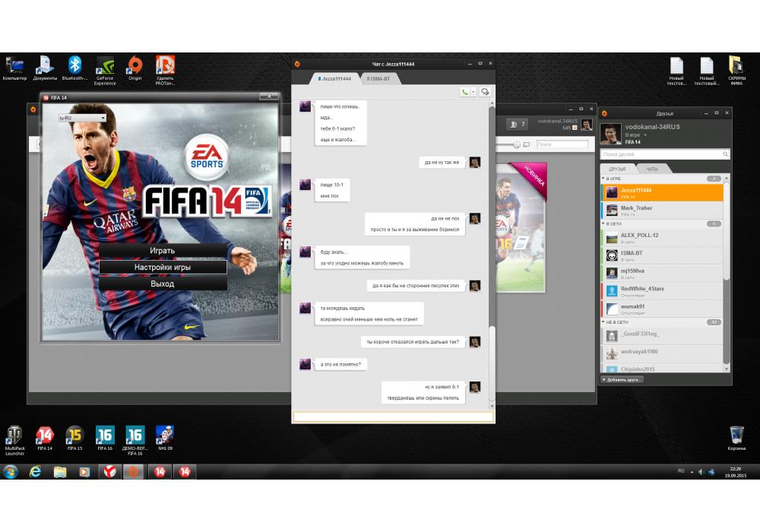Open Yandex browser from the taskbar

pyautogui.click(x=109, y=471)
